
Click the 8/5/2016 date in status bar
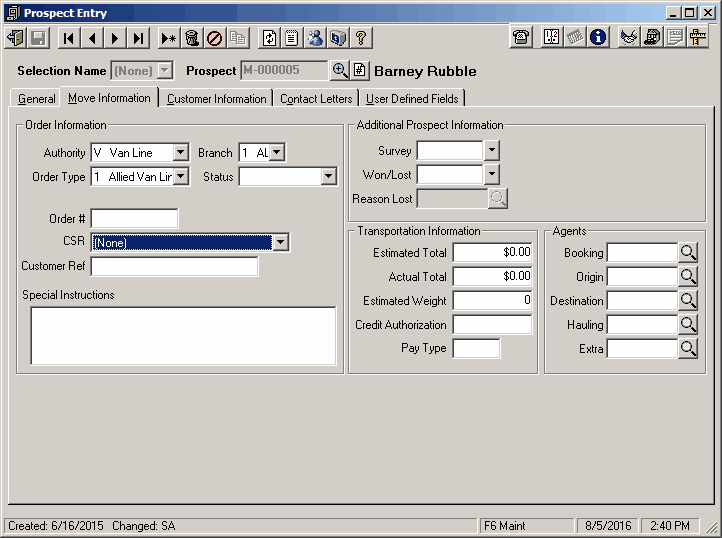pos(608,526)
